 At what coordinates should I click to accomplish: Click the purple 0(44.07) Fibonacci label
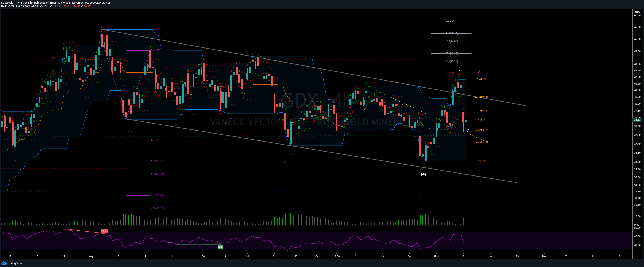155,50
